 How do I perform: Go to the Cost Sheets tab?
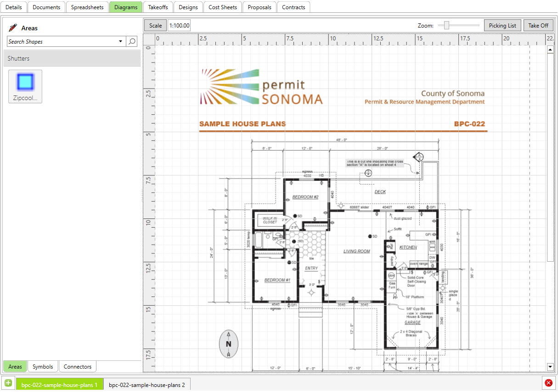pyautogui.click(x=223, y=7)
